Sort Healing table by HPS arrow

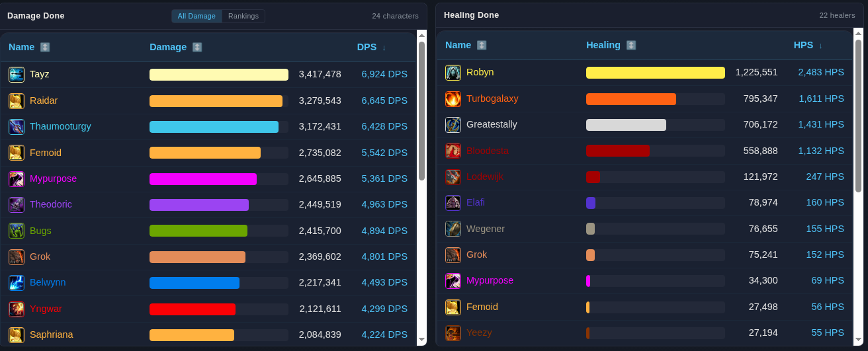click(820, 46)
